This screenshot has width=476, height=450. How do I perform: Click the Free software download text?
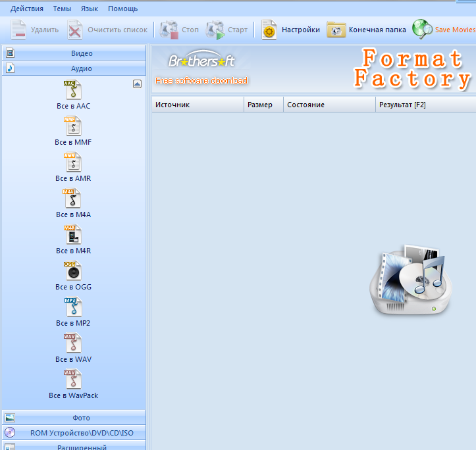pos(201,81)
